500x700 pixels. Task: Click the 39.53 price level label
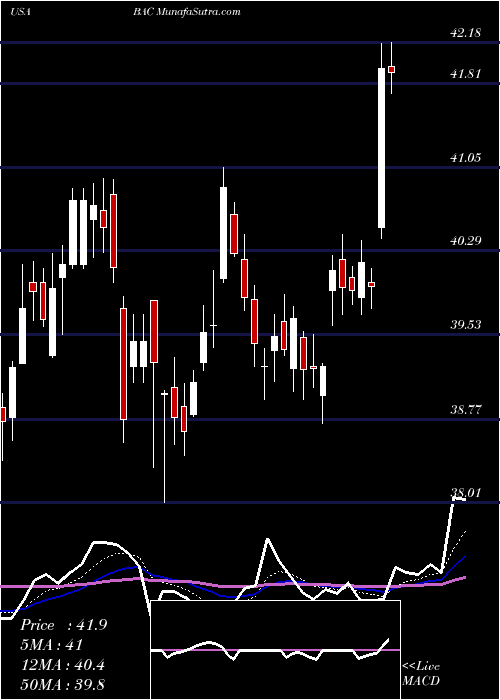(466, 324)
